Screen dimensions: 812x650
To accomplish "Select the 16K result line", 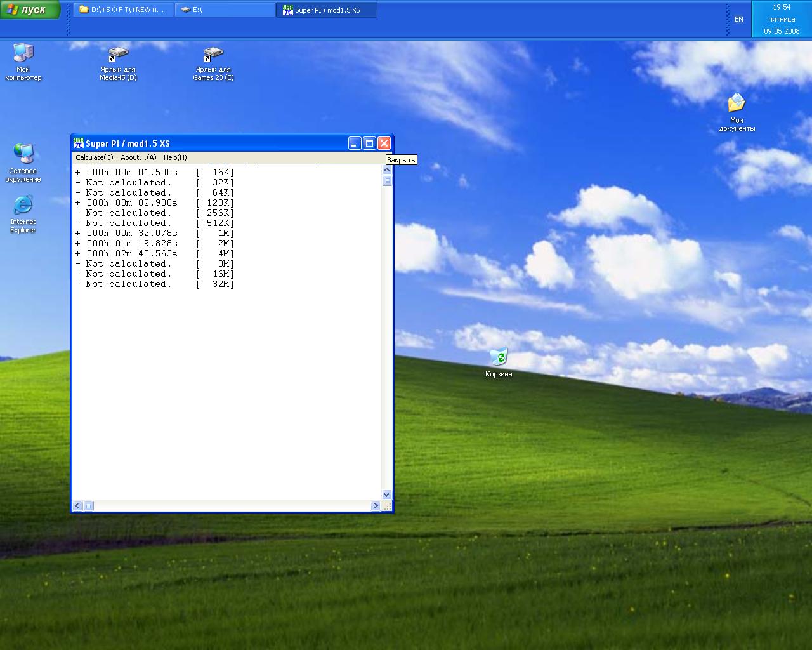I will 155,173.
